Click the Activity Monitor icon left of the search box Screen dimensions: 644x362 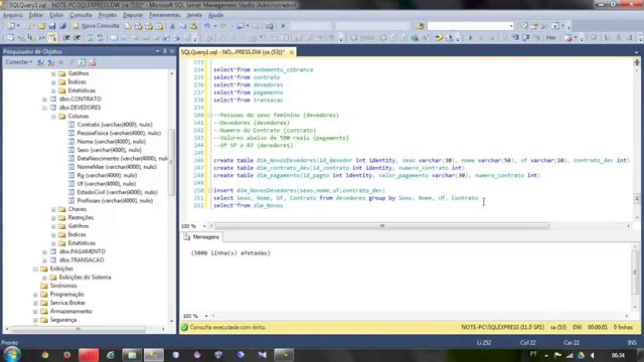point(420,26)
